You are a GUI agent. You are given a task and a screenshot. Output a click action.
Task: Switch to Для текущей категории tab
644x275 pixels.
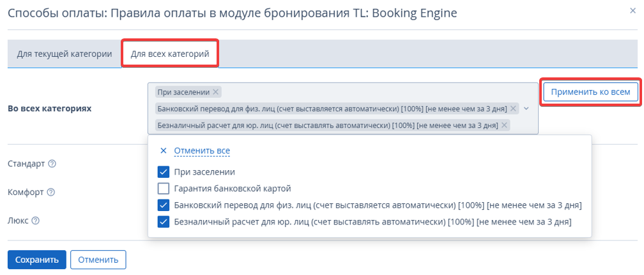pos(65,54)
